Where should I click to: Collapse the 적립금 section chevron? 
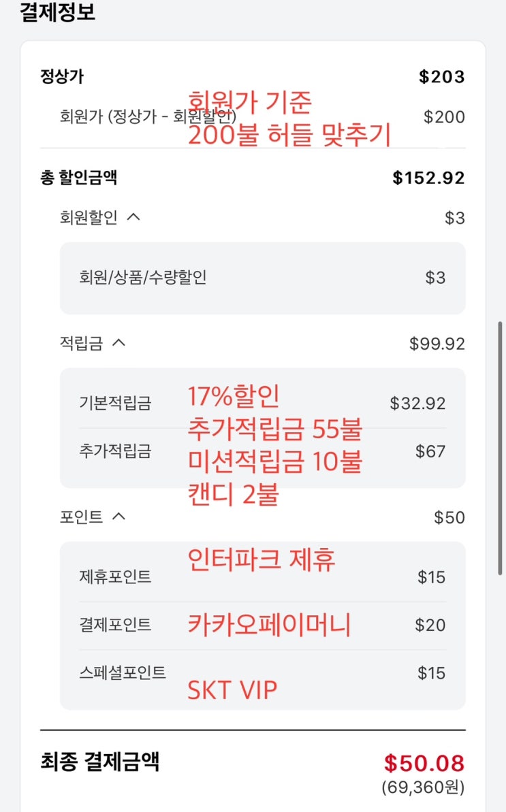tap(118, 343)
